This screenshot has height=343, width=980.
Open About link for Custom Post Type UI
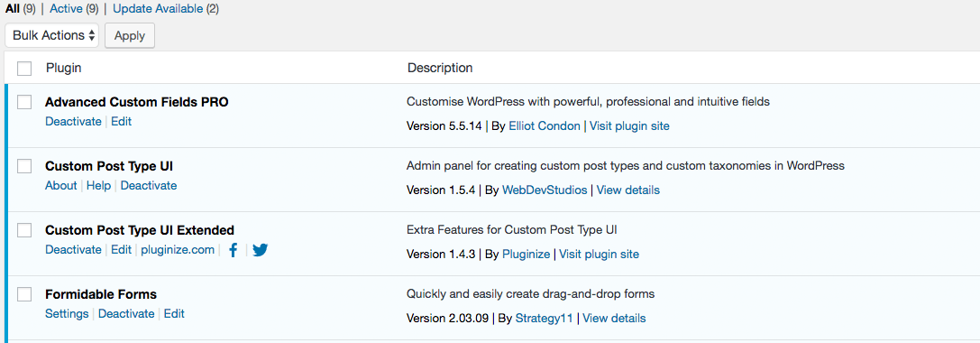[61, 185]
